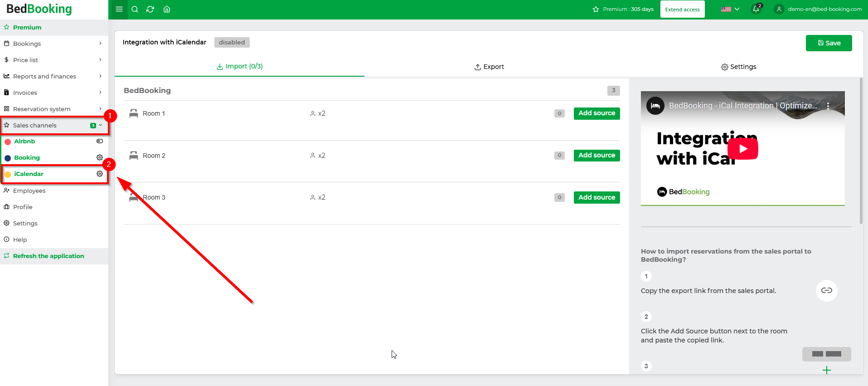The height and width of the screenshot is (386, 868).
Task: Open the search magnifier icon
Action: point(135,9)
